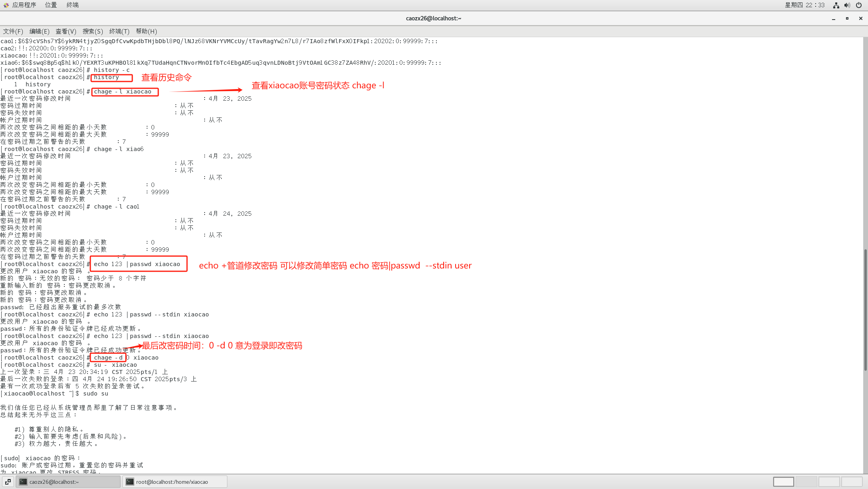The image size is (868, 489).
Task: Switch to caozx26@localhost:~ taskbar window
Action: tap(68, 482)
